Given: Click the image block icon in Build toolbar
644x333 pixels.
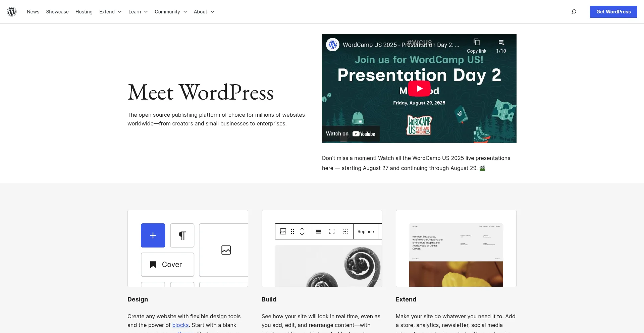Looking at the screenshot, I should [x=283, y=231].
